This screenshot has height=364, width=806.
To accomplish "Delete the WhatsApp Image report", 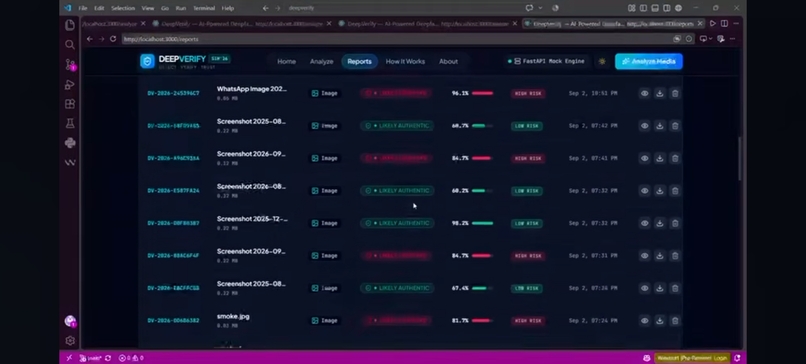I will 675,93.
